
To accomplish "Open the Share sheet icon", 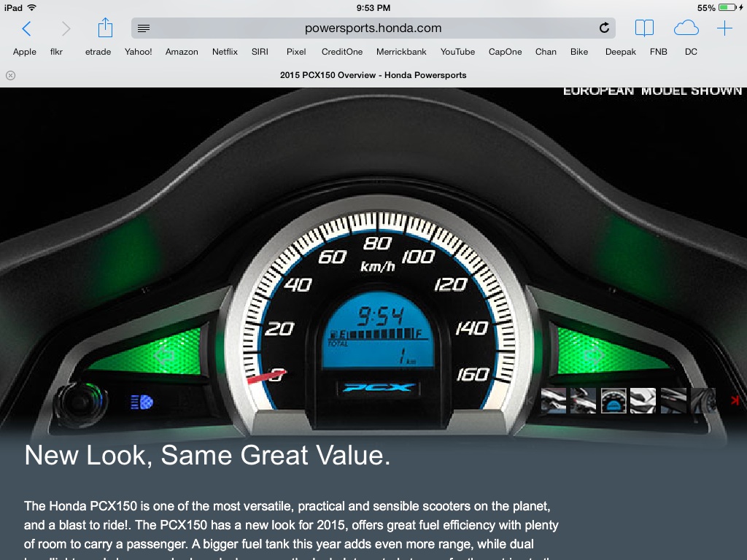I will 105,28.
